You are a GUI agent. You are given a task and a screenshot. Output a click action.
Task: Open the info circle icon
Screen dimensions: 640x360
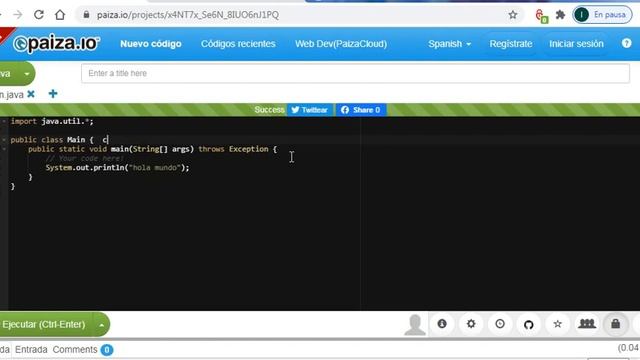click(x=442, y=324)
